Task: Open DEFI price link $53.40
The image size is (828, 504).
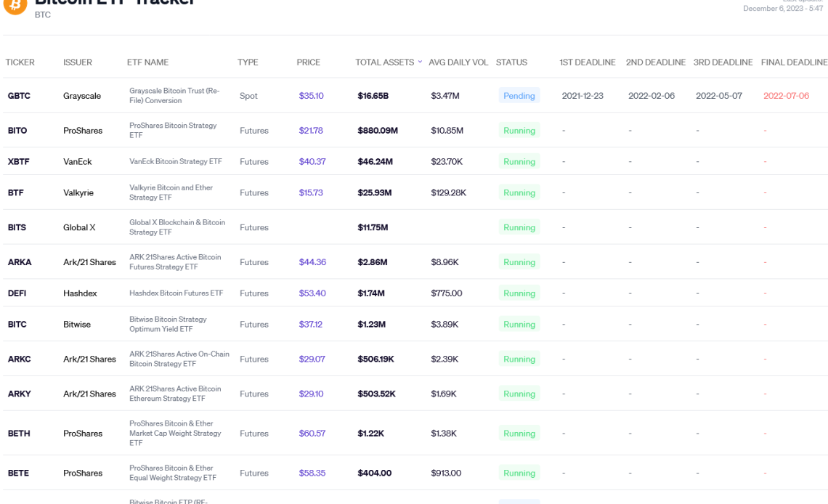Action: pos(312,293)
